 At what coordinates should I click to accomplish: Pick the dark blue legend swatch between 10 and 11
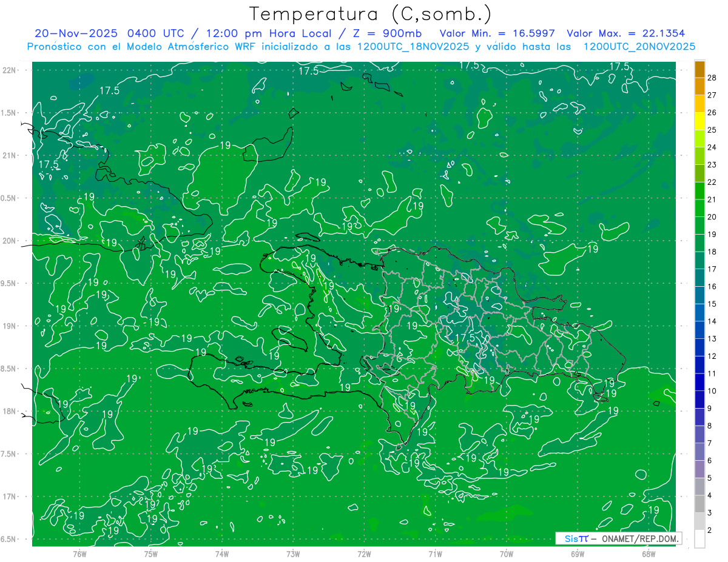tap(700, 382)
